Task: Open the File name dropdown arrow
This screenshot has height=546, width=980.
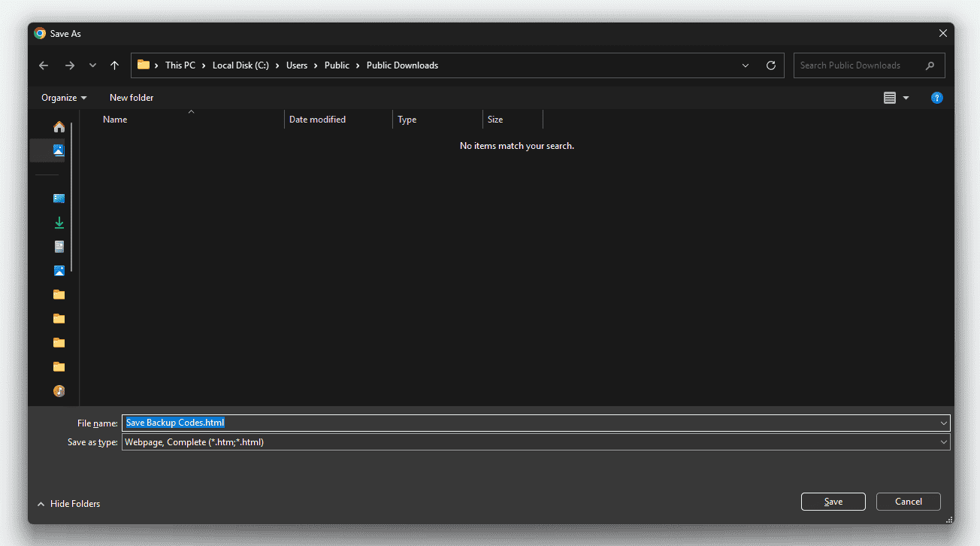Action: click(x=944, y=423)
